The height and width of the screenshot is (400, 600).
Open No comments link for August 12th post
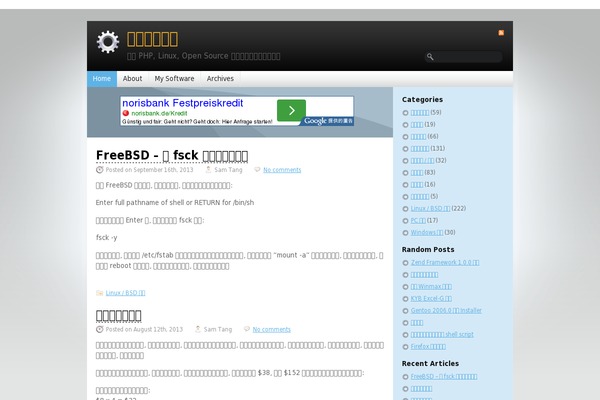click(271, 330)
